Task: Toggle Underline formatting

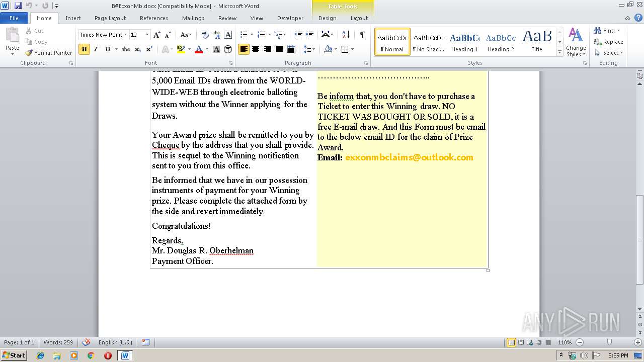Action: pyautogui.click(x=108, y=49)
